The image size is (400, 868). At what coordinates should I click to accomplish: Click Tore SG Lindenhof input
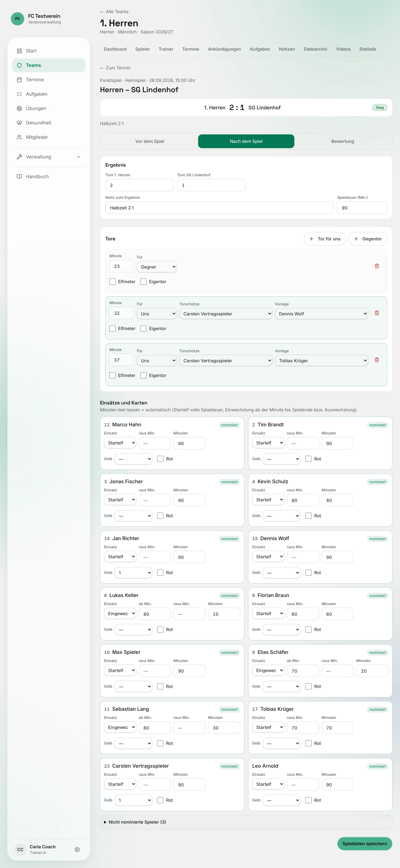[211, 185]
